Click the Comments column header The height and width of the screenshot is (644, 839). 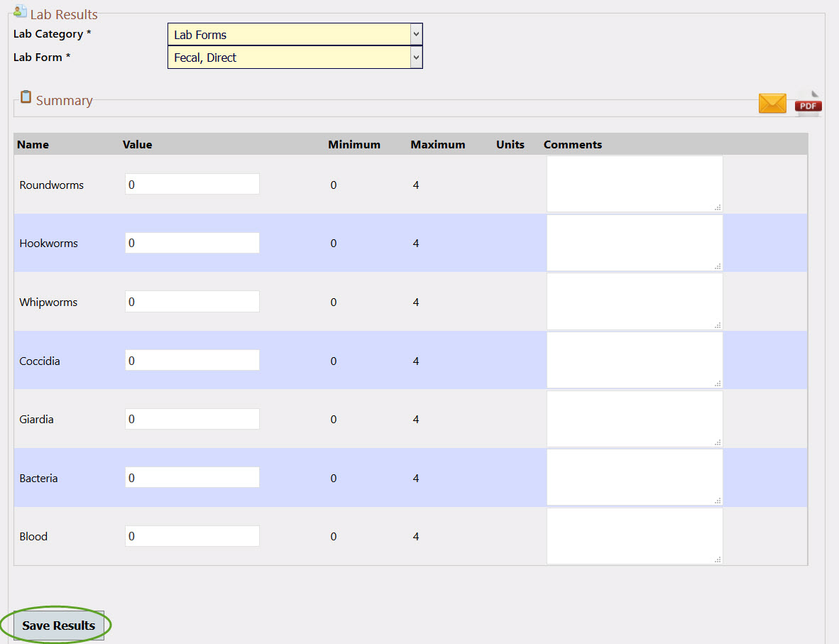click(573, 145)
